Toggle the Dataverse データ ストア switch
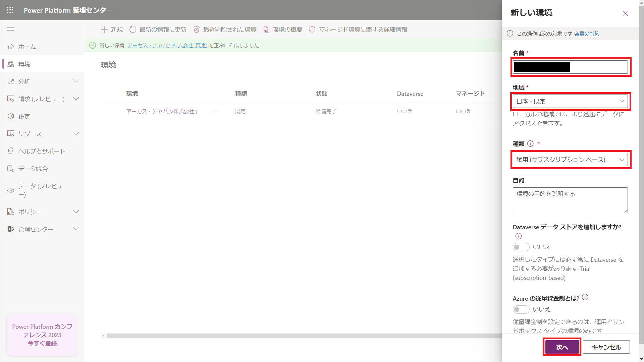 coord(521,247)
